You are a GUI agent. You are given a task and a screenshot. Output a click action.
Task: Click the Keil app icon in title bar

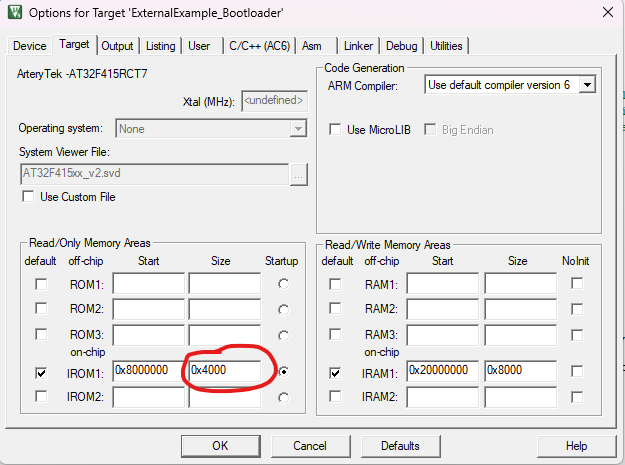point(14,13)
